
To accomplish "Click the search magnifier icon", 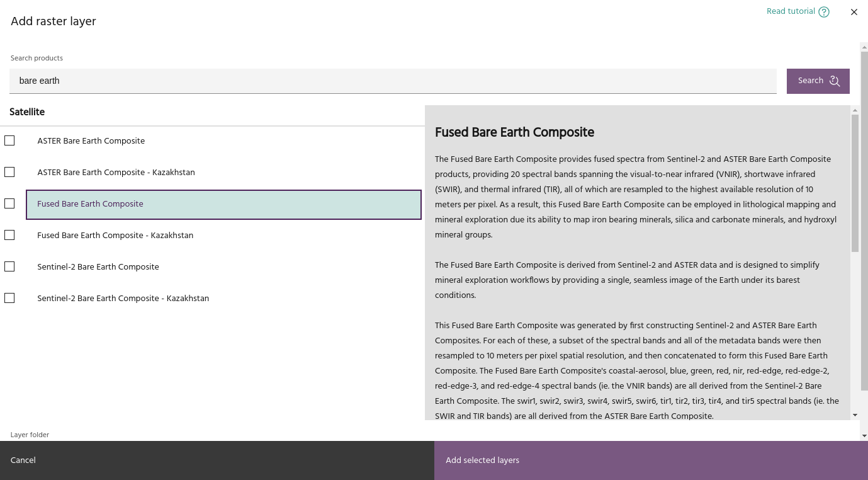I will click(835, 81).
